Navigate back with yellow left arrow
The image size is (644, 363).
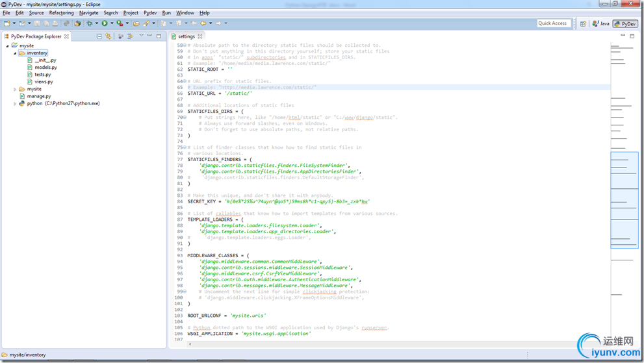point(203,23)
